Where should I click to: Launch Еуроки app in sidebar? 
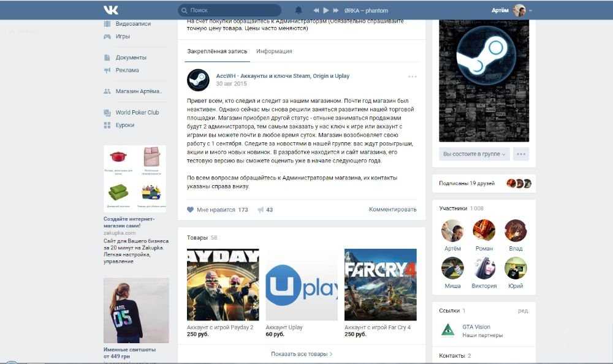point(124,125)
